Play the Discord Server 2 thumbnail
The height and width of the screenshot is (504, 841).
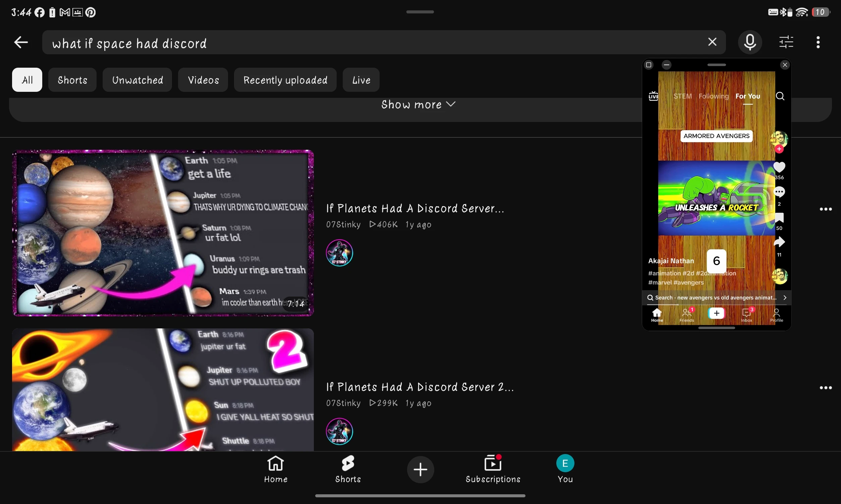coord(163,389)
